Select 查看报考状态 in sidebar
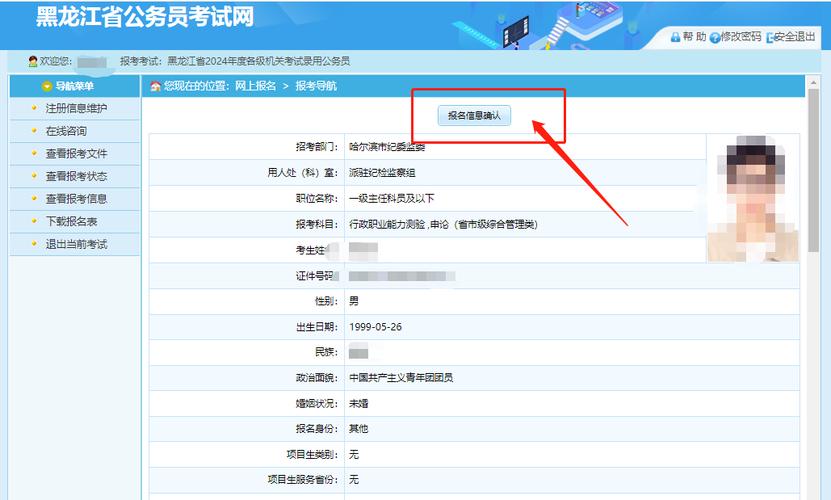Screen dimensions: 831x500 76,176
